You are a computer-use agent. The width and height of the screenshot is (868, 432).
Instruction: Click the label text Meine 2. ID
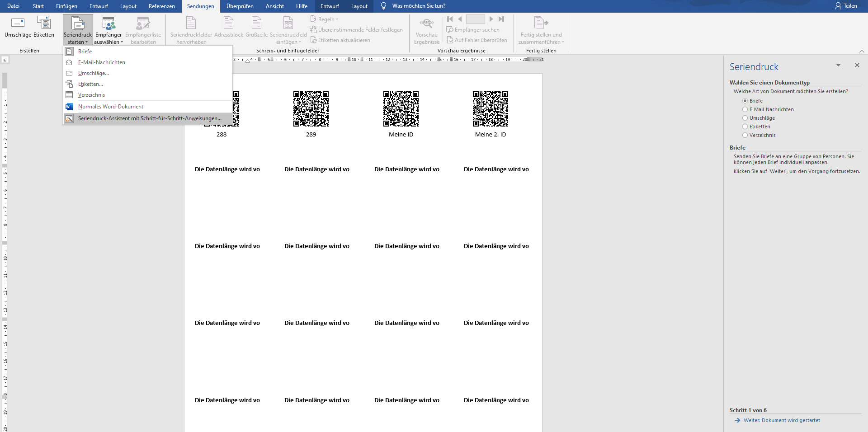point(491,135)
